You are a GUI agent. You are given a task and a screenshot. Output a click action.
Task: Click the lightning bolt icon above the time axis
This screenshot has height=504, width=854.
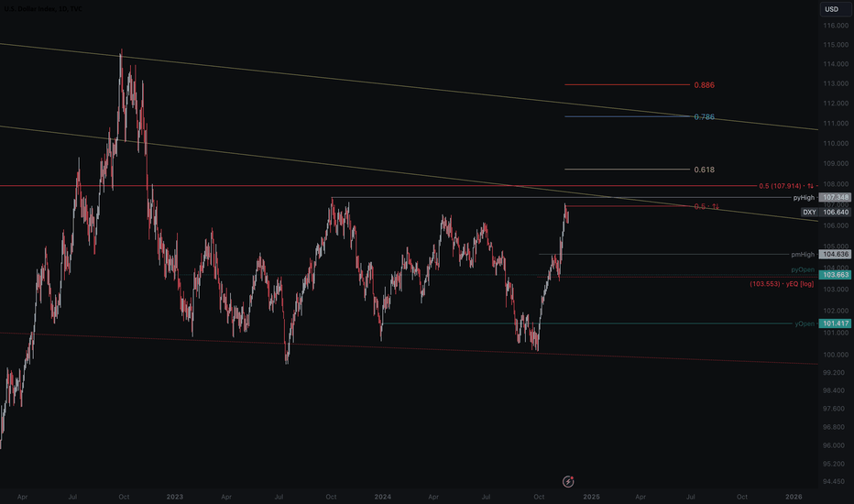pos(568,482)
